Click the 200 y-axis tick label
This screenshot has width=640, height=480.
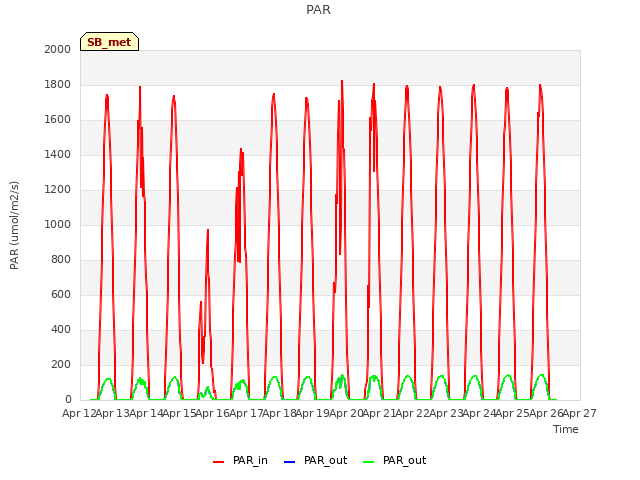61,364
